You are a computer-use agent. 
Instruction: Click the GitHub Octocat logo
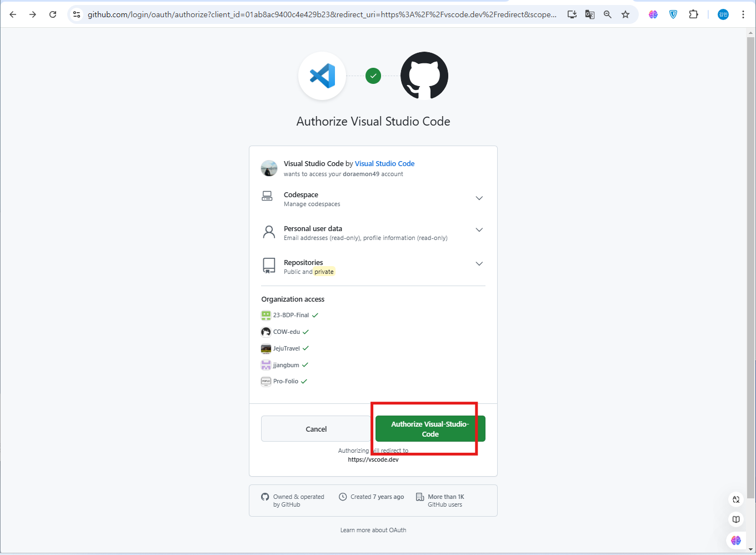(x=424, y=76)
